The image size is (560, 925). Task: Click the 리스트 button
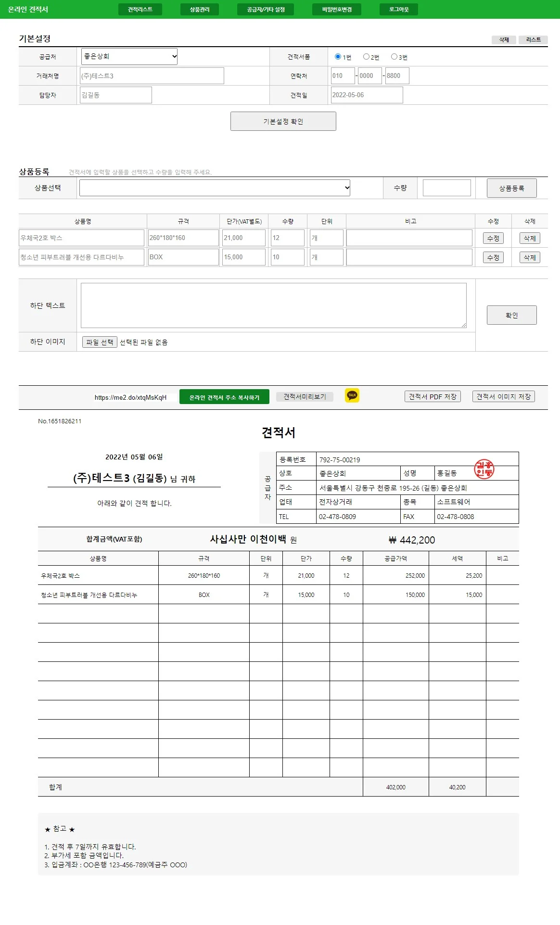click(x=533, y=39)
